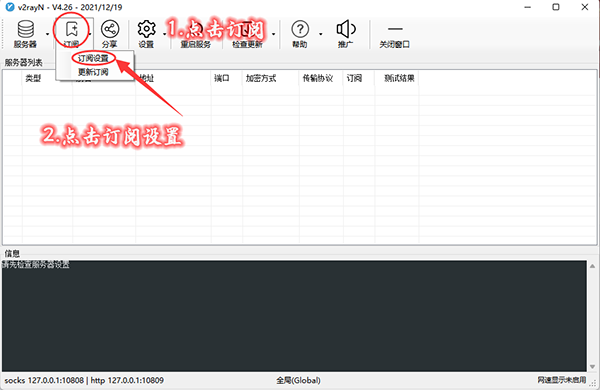Select 订阅设置 from the dropdown menu
The image size is (600, 390).
[x=93, y=59]
